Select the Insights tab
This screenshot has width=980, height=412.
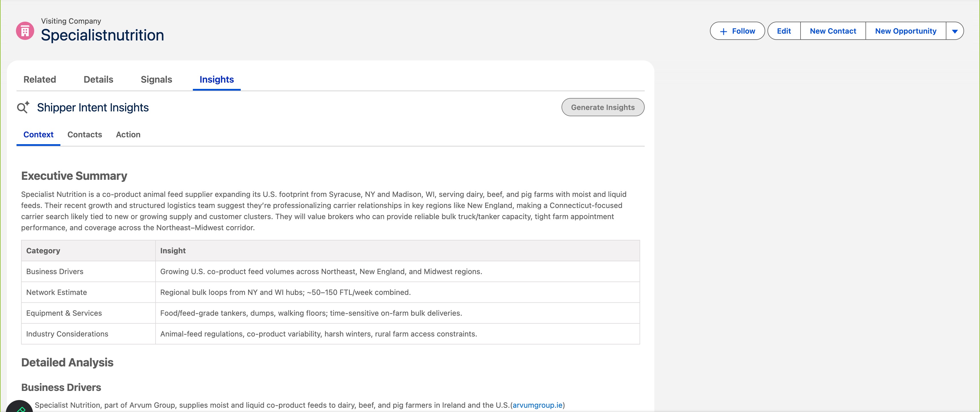click(217, 79)
